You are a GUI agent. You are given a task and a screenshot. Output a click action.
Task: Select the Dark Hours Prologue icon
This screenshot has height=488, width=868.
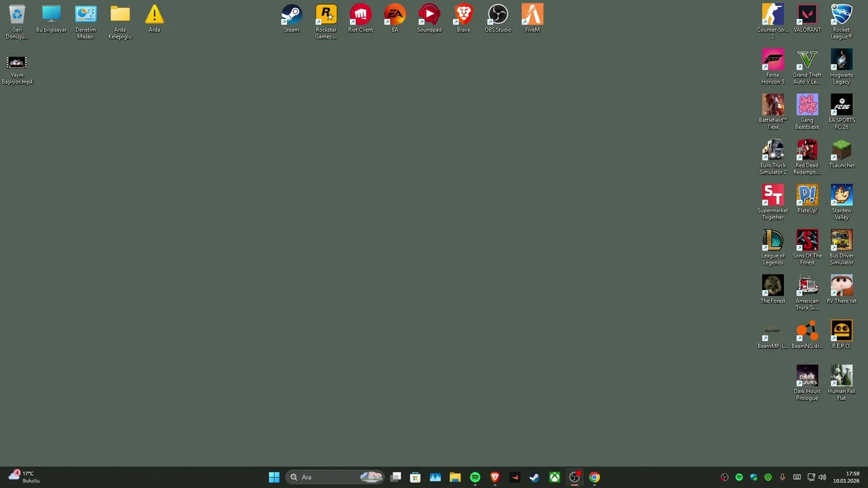[807, 383]
